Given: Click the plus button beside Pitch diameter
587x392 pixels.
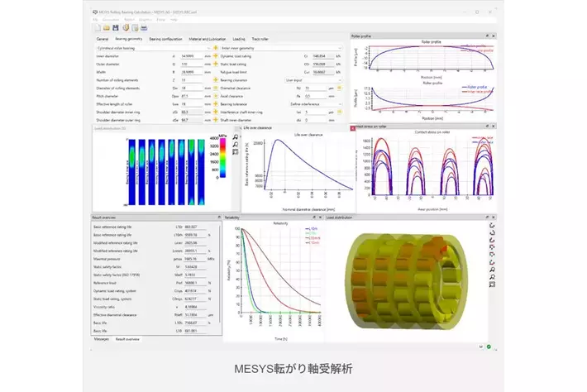Looking at the screenshot, I should click(216, 96).
